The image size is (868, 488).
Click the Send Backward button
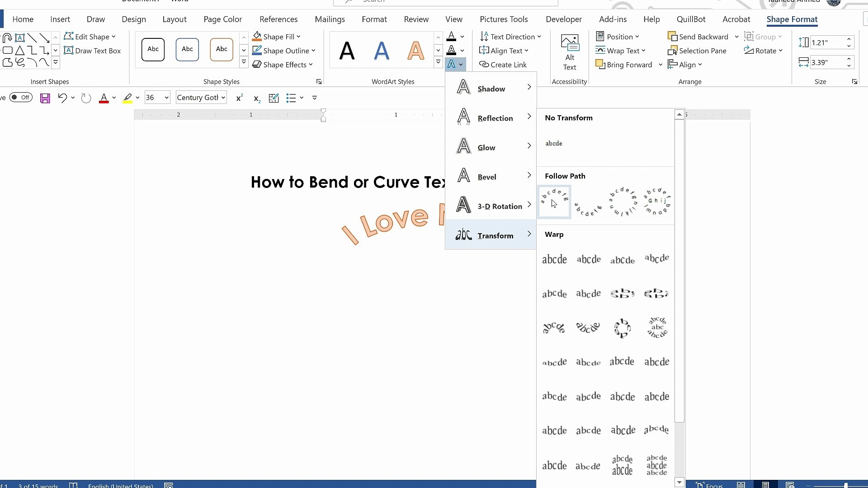(x=698, y=37)
